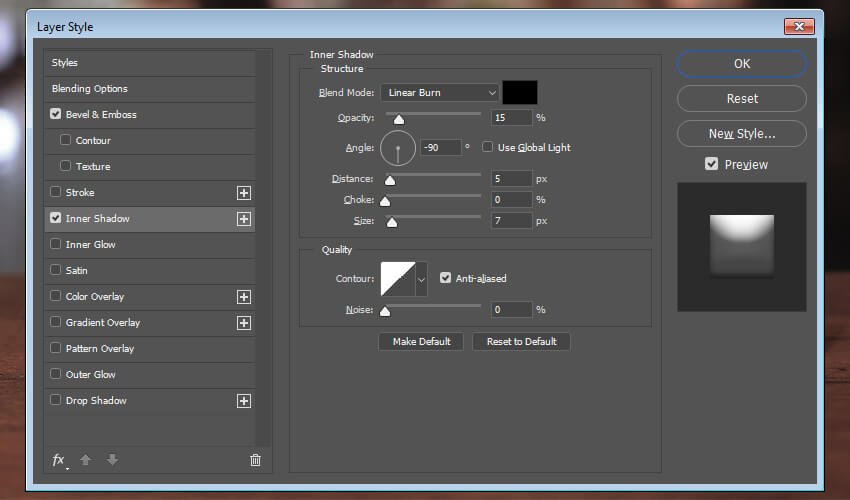Enable the Inner Glow checkbox
850x500 pixels.
click(x=55, y=244)
